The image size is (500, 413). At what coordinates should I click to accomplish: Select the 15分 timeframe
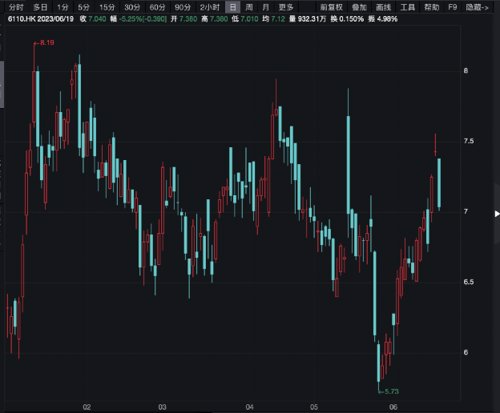(x=107, y=7)
